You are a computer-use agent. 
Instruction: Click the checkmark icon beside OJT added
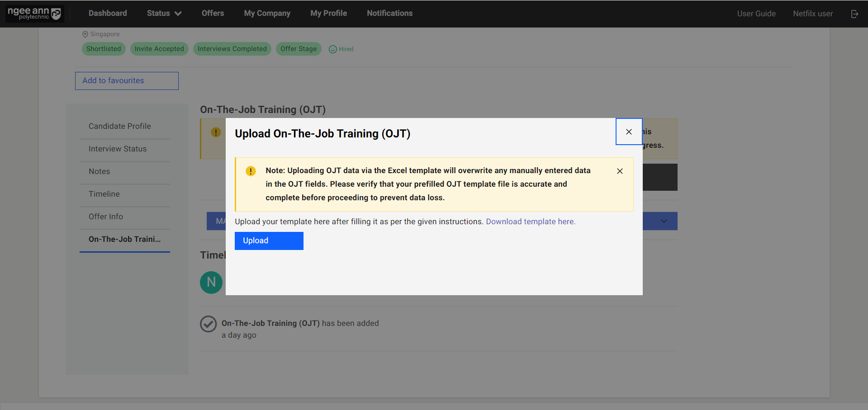(209, 324)
